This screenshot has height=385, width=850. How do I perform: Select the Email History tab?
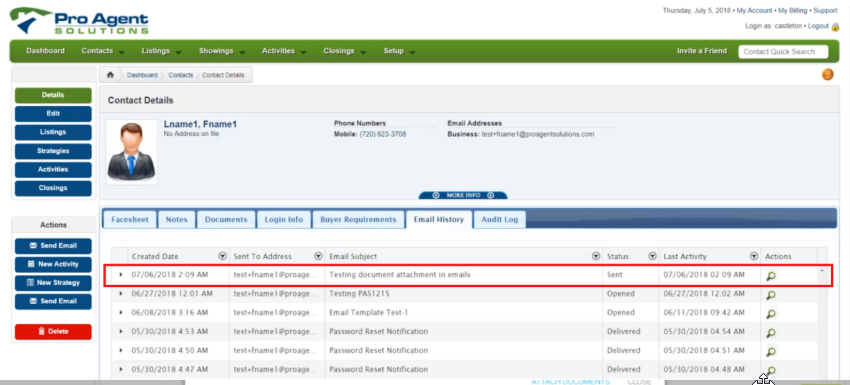[439, 220]
